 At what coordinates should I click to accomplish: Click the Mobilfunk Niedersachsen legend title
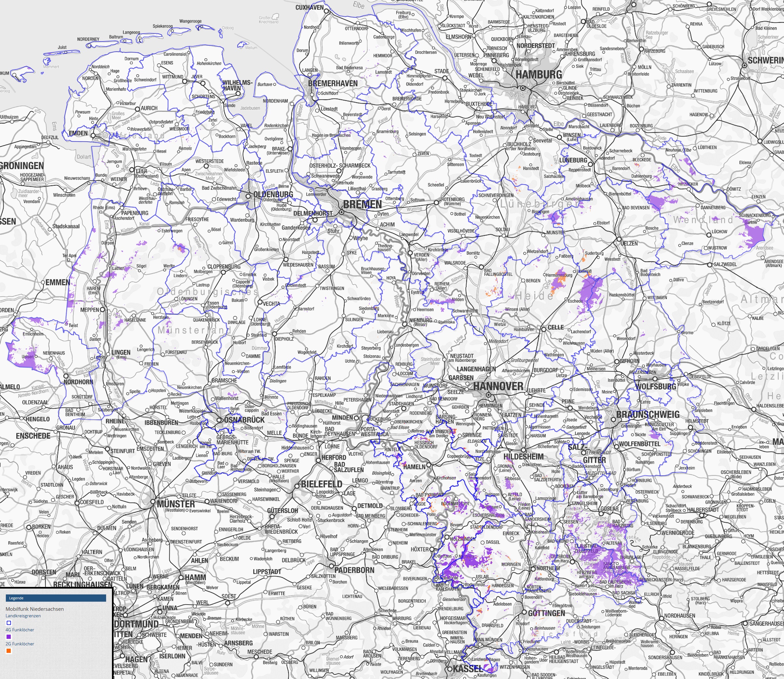point(35,609)
